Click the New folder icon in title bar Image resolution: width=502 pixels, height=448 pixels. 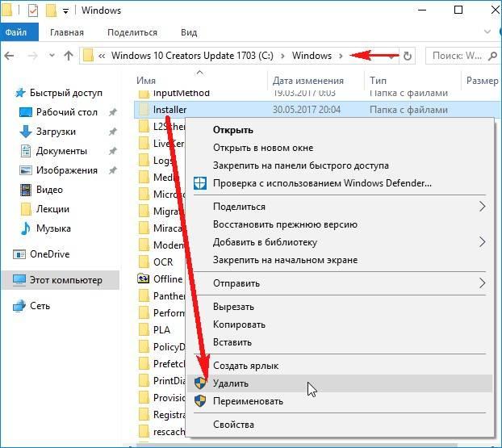(51, 10)
